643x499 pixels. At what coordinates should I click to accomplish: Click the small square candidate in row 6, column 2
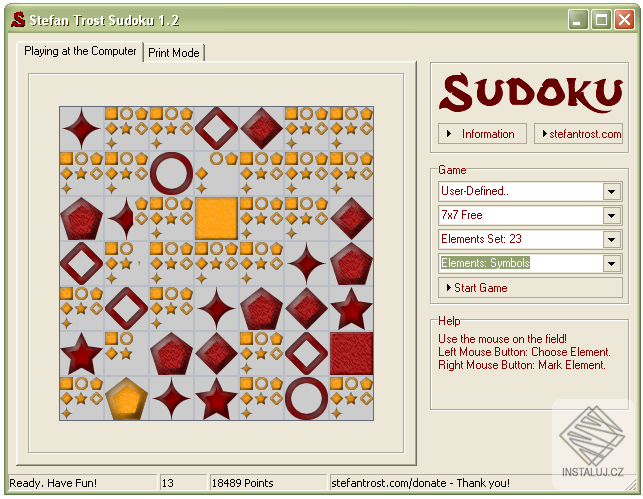[111, 339]
